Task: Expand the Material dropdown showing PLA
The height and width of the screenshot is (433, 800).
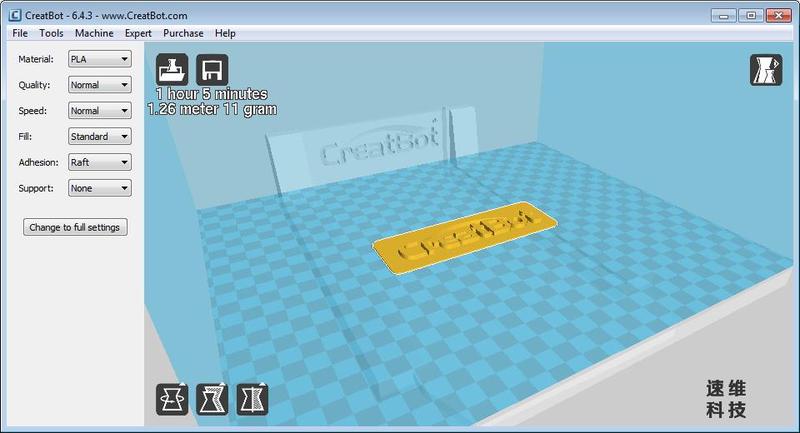Action: coord(99,59)
